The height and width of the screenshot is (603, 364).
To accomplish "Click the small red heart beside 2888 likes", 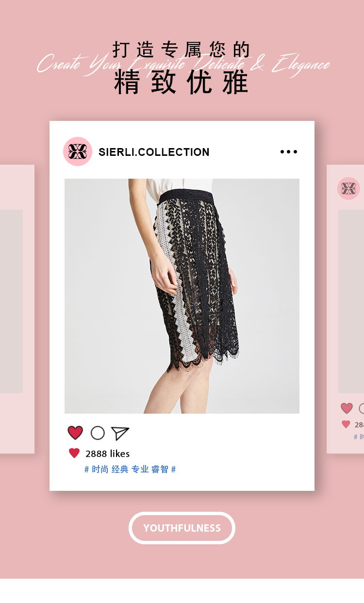I will click(x=74, y=453).
